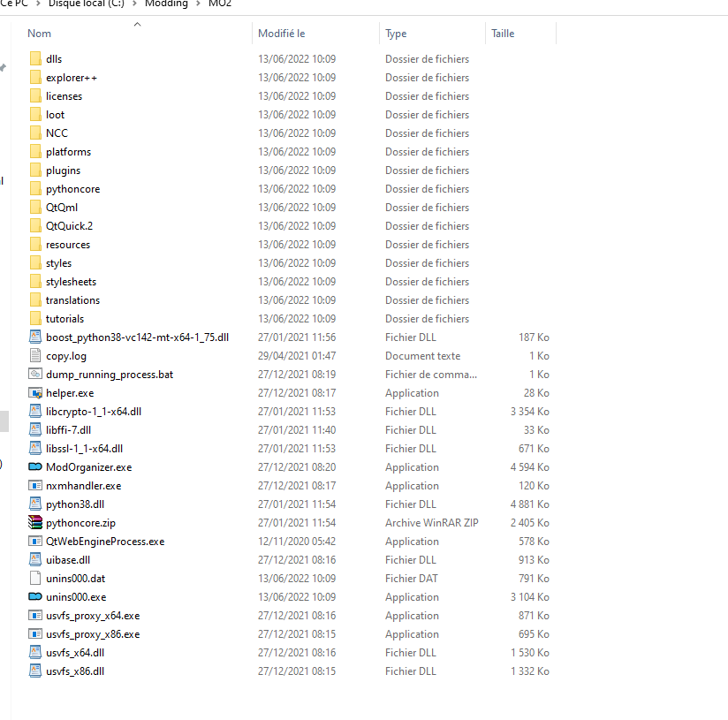Click the 1 332 Ko size of usvfs_x86.dll
Viewport: 728px width, 720px height.
coord(530,671)
